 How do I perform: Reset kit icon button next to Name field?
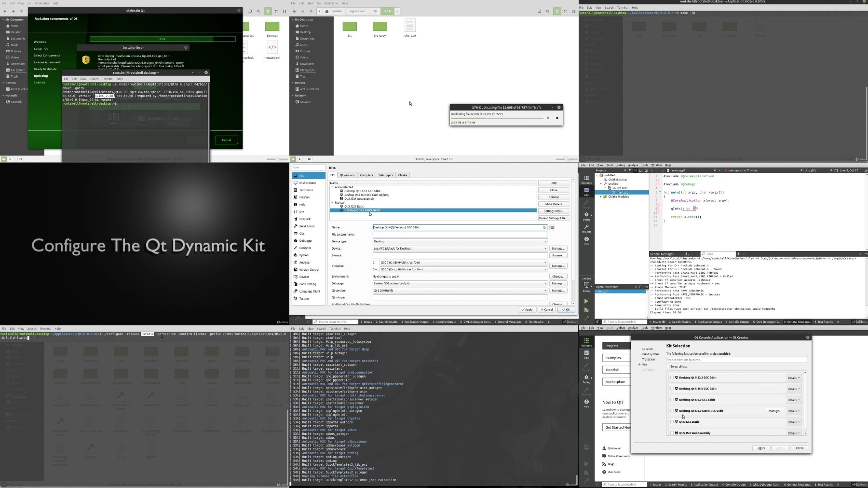pos(552,227)
